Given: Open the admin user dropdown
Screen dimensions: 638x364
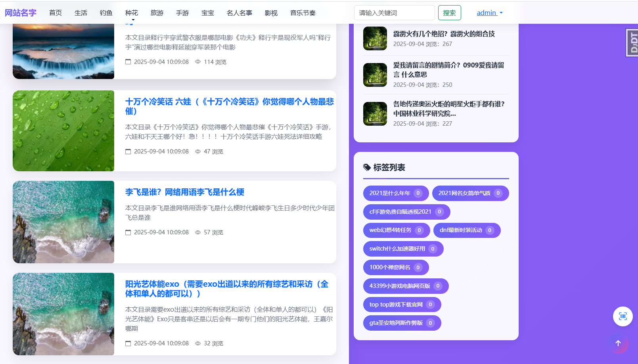Looking at the screenshot, I should 489,13.
